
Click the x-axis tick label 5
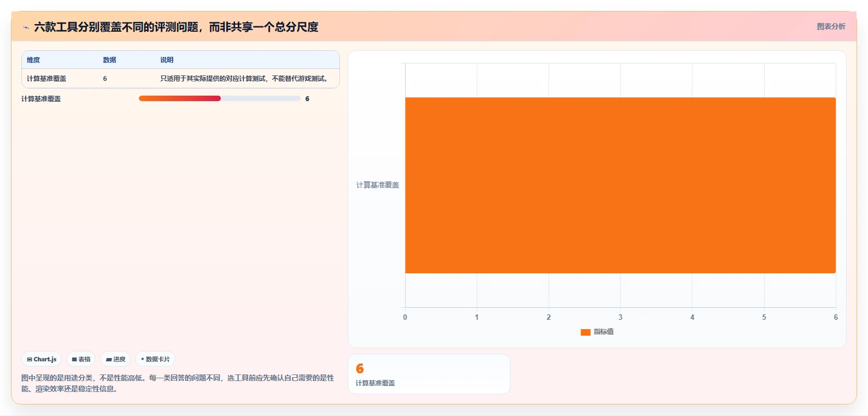tap(764, 317)
